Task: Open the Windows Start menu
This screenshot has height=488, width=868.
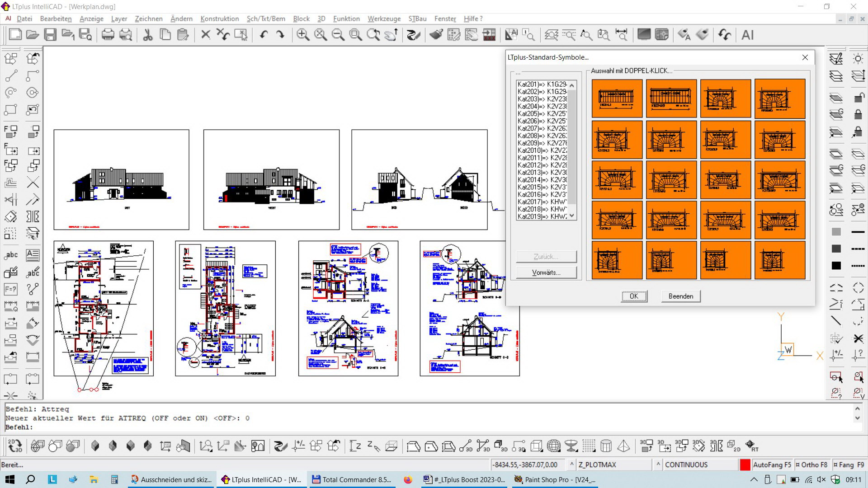Action: point(10,480)
